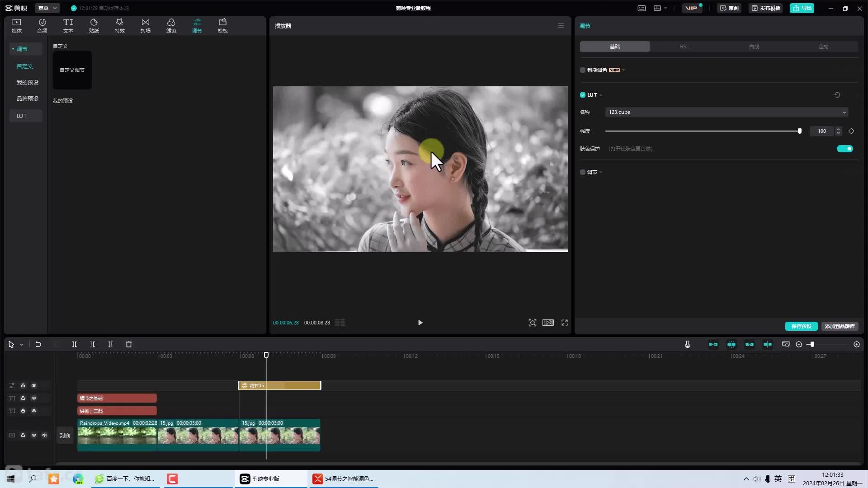Uncheck the LUT checkbox
Image resolution: width=868 pixels, height=488 pixels.
point(583,95)
